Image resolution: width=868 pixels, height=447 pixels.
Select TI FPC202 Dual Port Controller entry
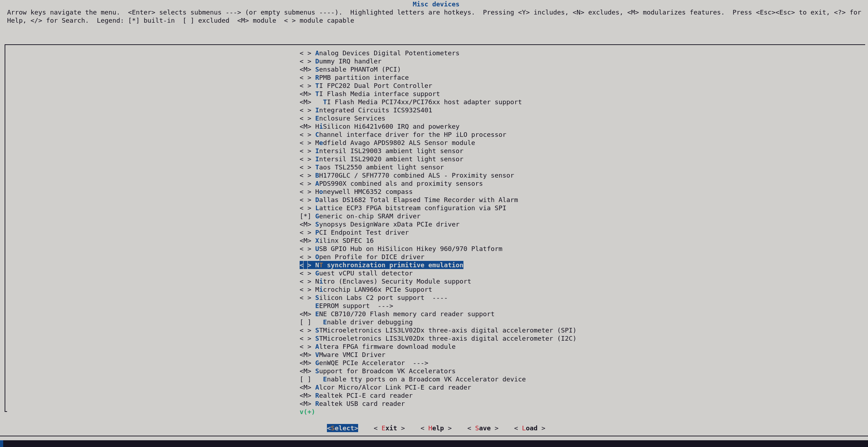[x=366, y=86]
